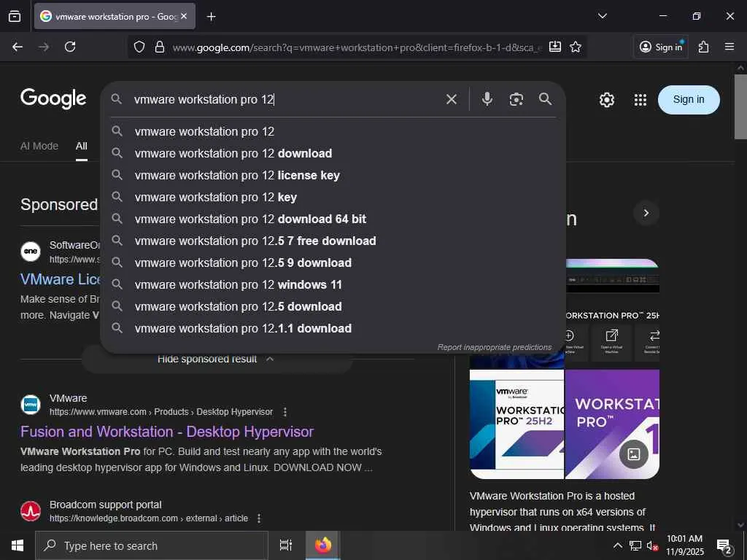Open Firefox application hamburger menu

coord(729,47)
